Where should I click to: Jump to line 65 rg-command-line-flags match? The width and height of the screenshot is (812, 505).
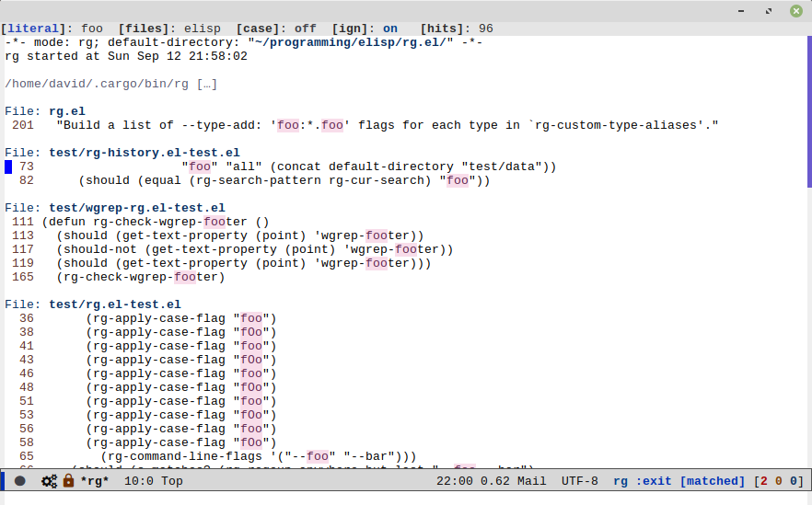tap(218, 456)
